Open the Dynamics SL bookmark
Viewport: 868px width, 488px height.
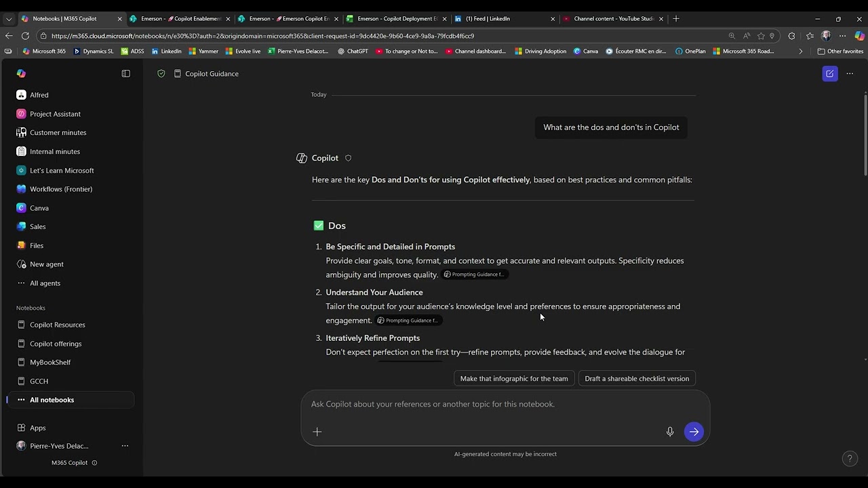point(94,51)
